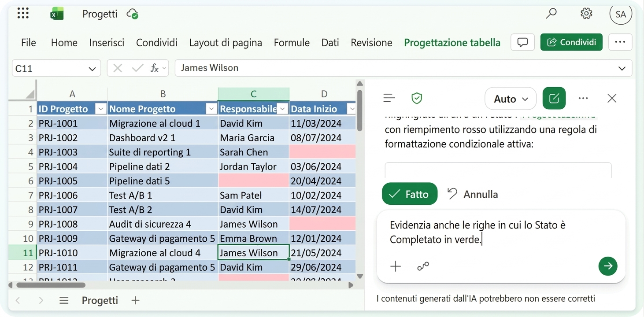The width and height of the screenshot is (644, 317).
Task: Open Data Inizio column filter dropdown
Action: 351,109
